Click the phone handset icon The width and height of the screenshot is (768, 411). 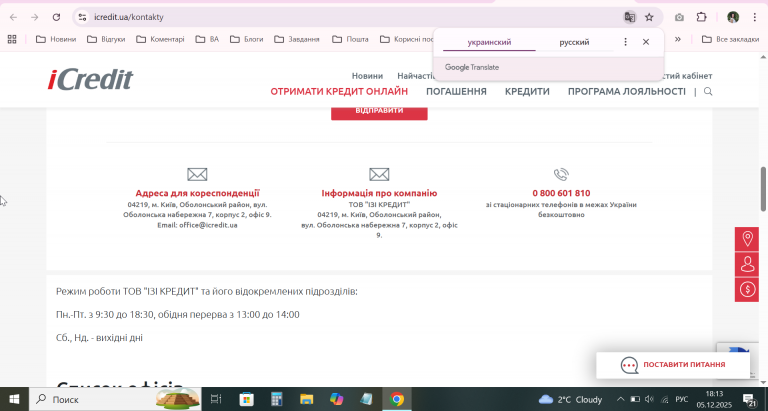[x=561, y=174]
